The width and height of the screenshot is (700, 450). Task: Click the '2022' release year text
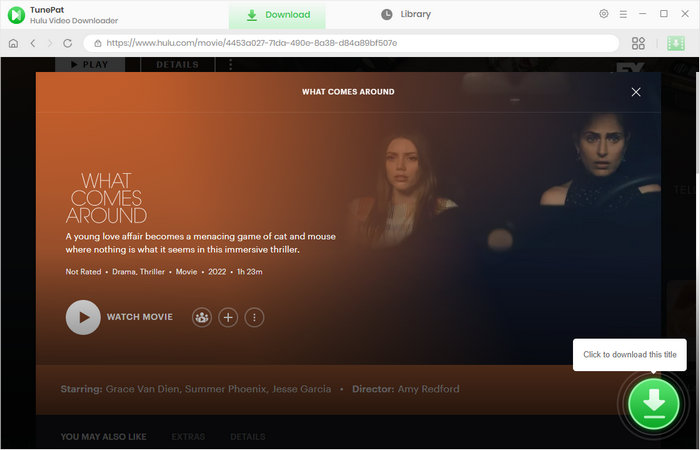point(217,271)
